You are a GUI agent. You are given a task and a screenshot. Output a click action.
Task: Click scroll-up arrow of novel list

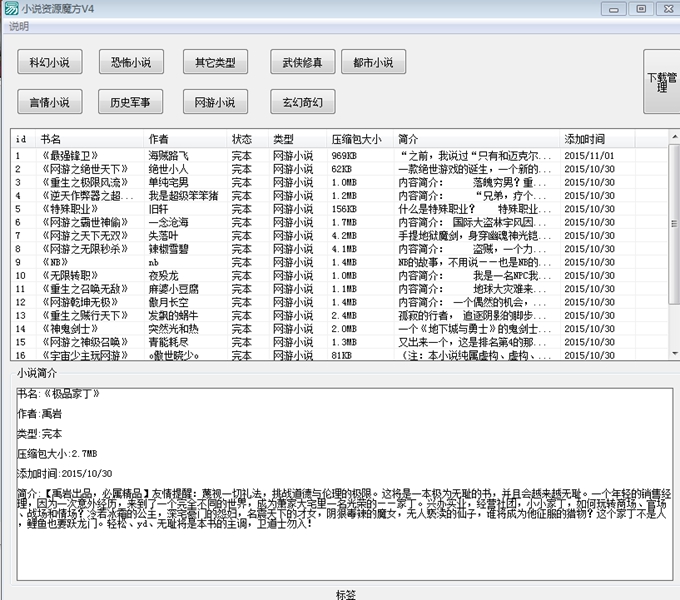(674, 137)
